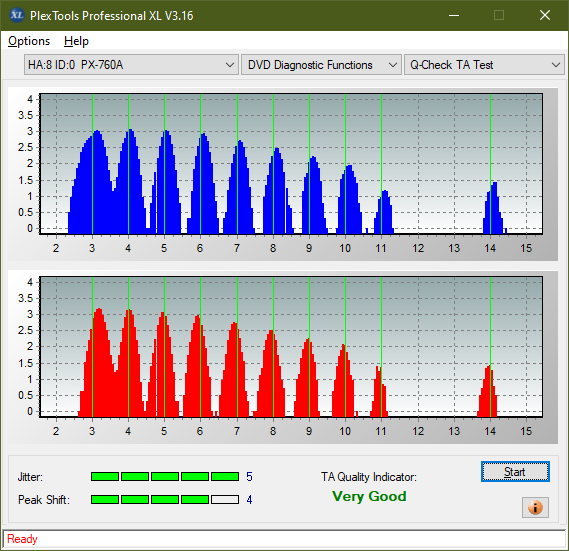Viewport: 569px width, 551px height.
Task: Minimize the PlexTools window
Action: 454,15
